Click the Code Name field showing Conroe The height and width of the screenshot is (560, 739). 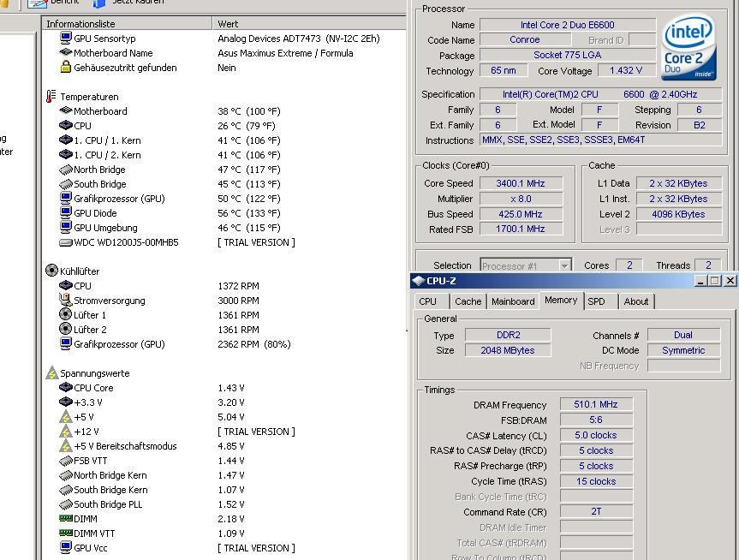coord(525,39)
